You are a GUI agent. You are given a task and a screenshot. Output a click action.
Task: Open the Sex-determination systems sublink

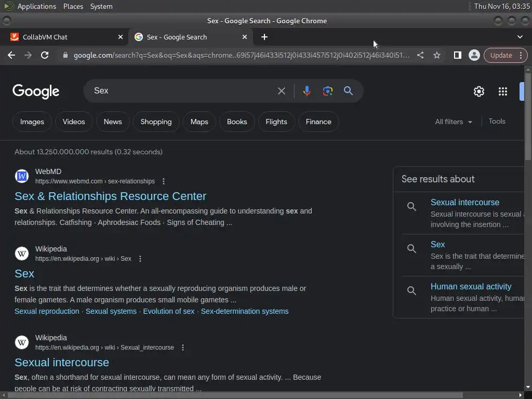(245, 311)
